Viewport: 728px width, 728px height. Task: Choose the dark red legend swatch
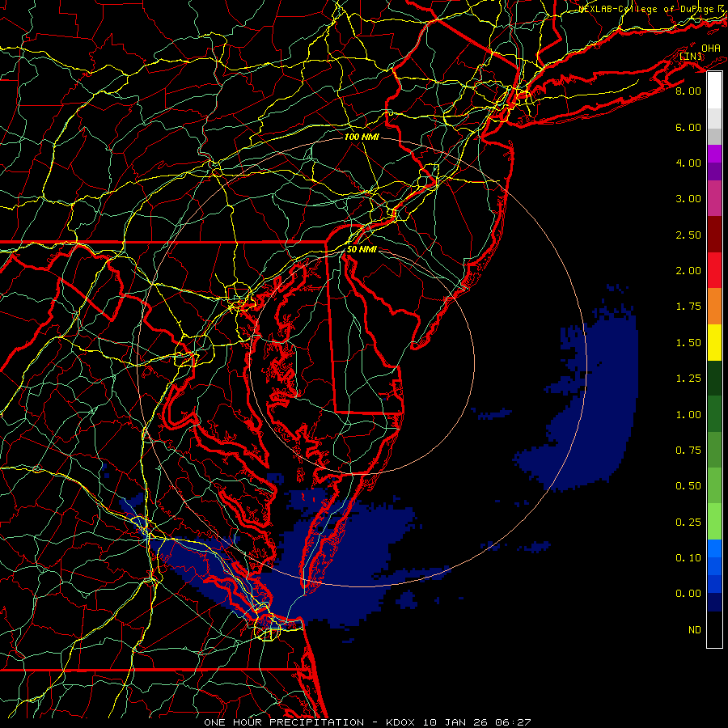(714, 235)
